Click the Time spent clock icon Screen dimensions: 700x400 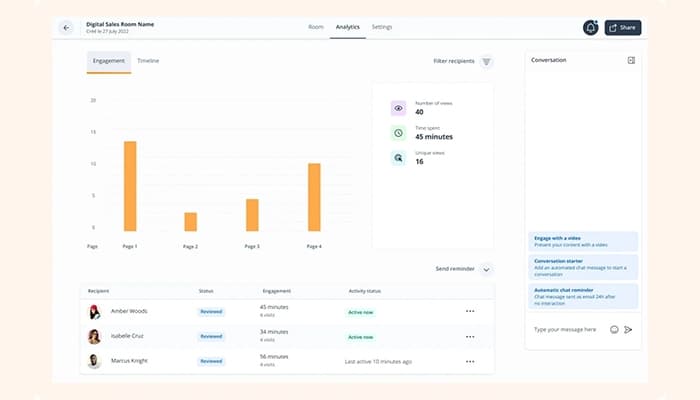[x=398, y=133]
